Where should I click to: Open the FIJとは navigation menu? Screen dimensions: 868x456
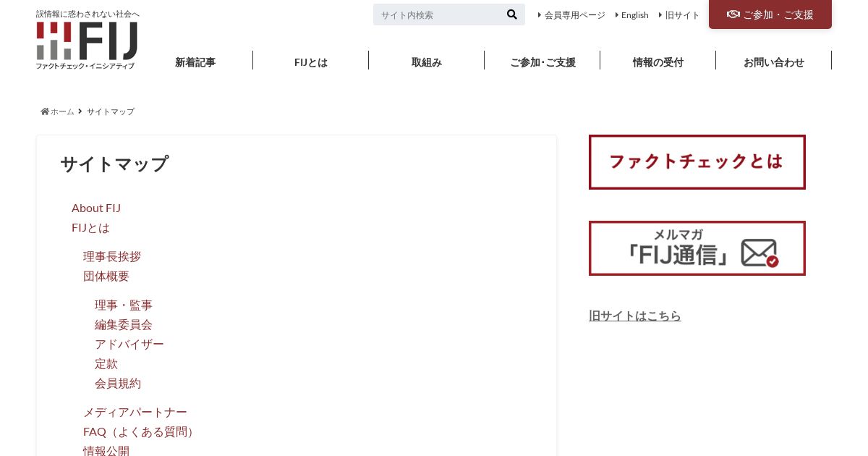[311, 62]
